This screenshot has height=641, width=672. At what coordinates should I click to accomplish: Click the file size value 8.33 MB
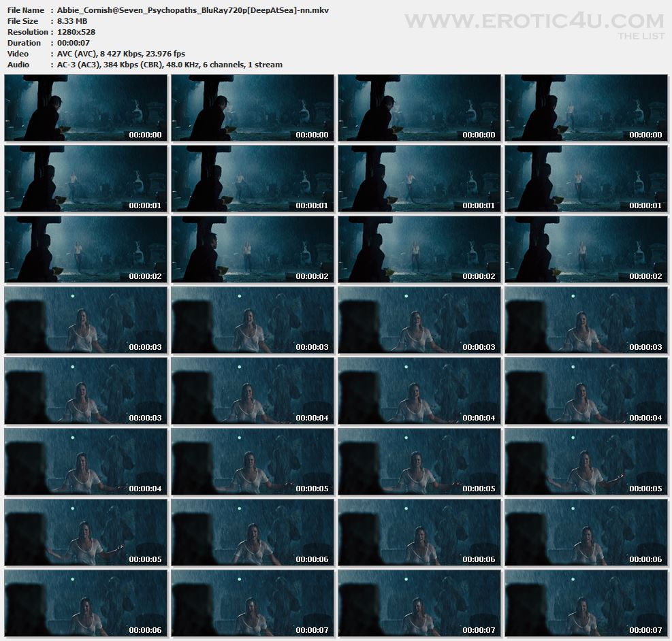(72, 21)
